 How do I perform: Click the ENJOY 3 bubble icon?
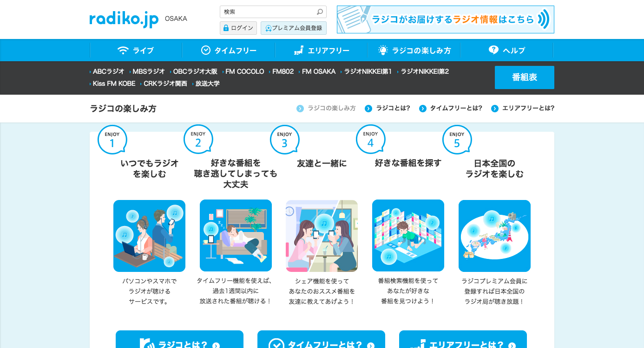pos(284,140)
